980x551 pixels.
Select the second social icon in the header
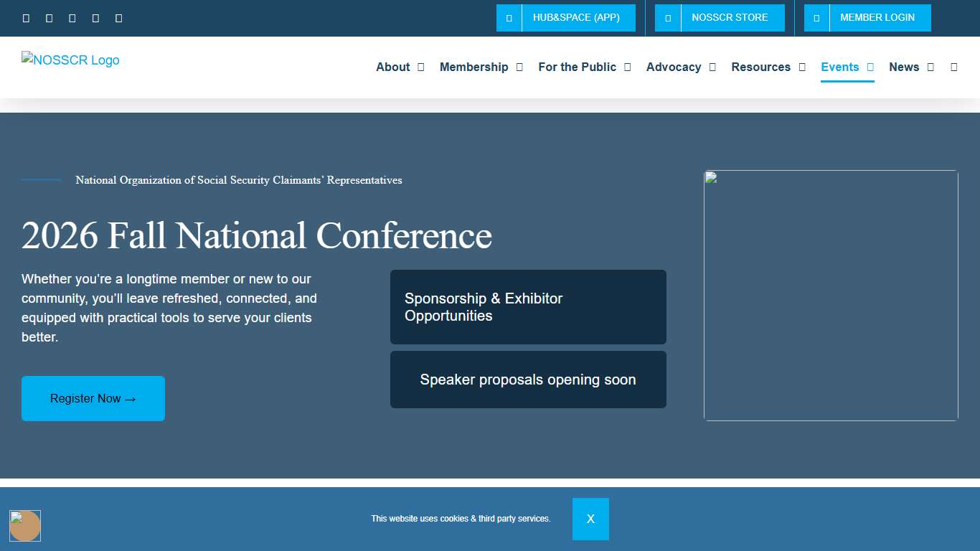point(49,18)
